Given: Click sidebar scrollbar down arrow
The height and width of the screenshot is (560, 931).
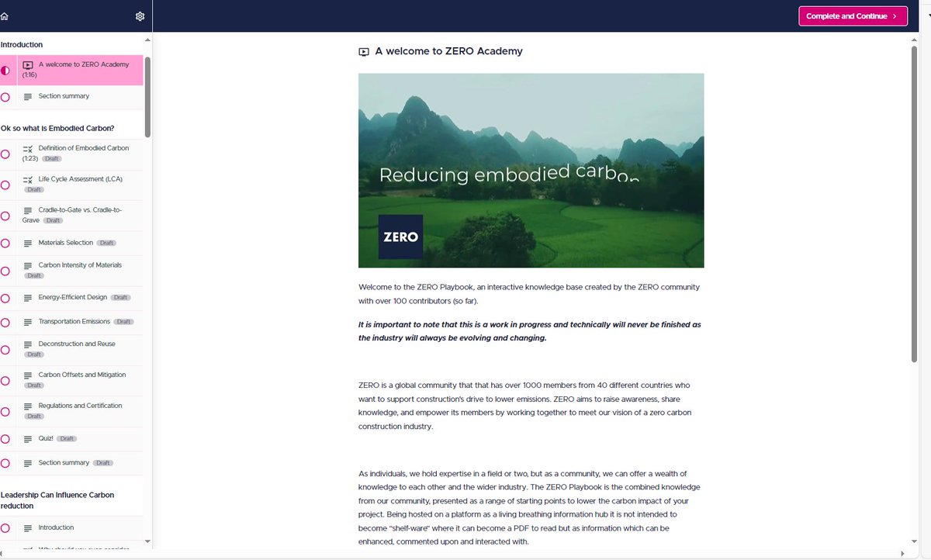Looking at the screenshot, I should [148, 541].
